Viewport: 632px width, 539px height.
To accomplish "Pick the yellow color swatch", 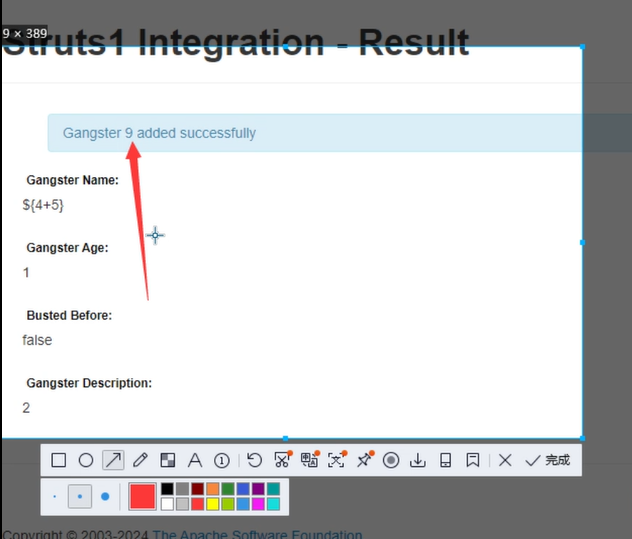I will 212,504.
